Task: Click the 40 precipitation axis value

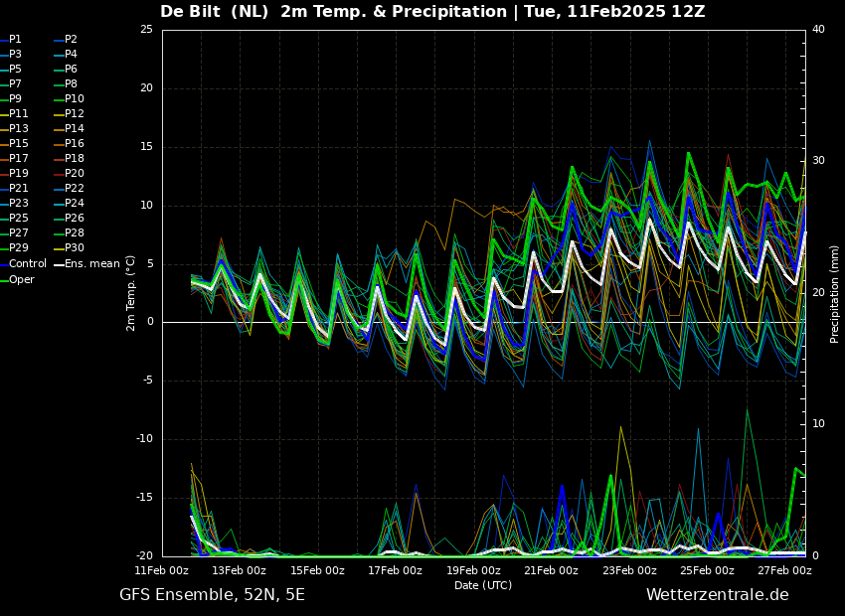Action: pos(818,29)
